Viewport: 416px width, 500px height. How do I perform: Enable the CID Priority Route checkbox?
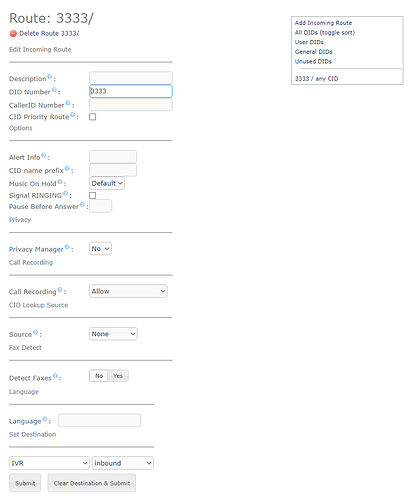(x=93, y=117)
